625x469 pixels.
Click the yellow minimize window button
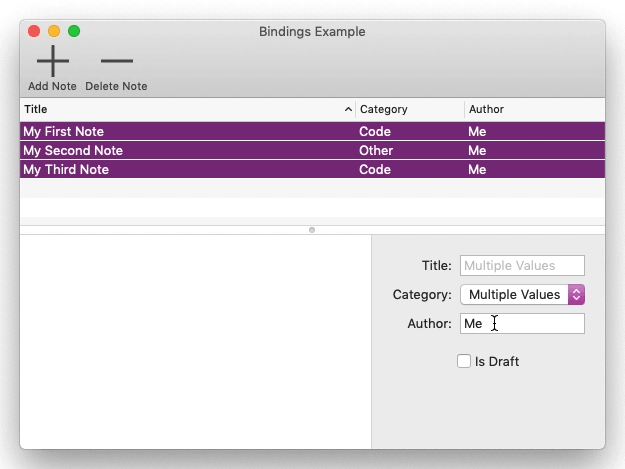(x=54, y=31)
